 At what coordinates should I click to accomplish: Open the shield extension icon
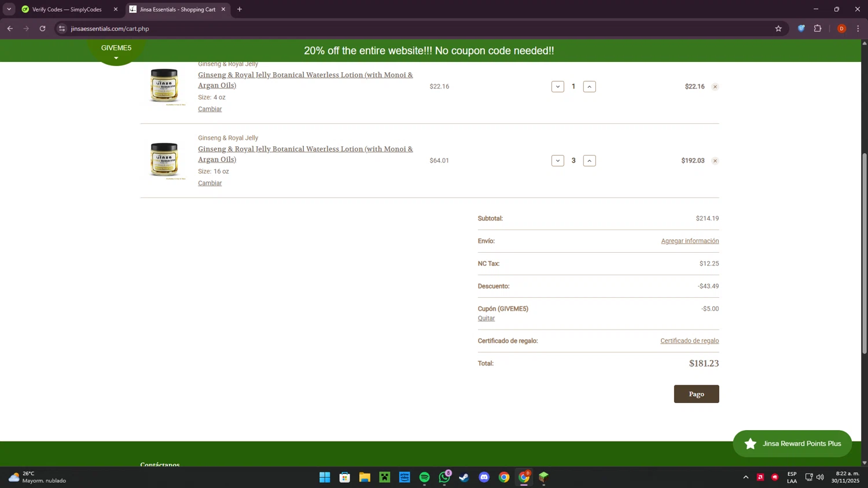(x=801, y=28)
